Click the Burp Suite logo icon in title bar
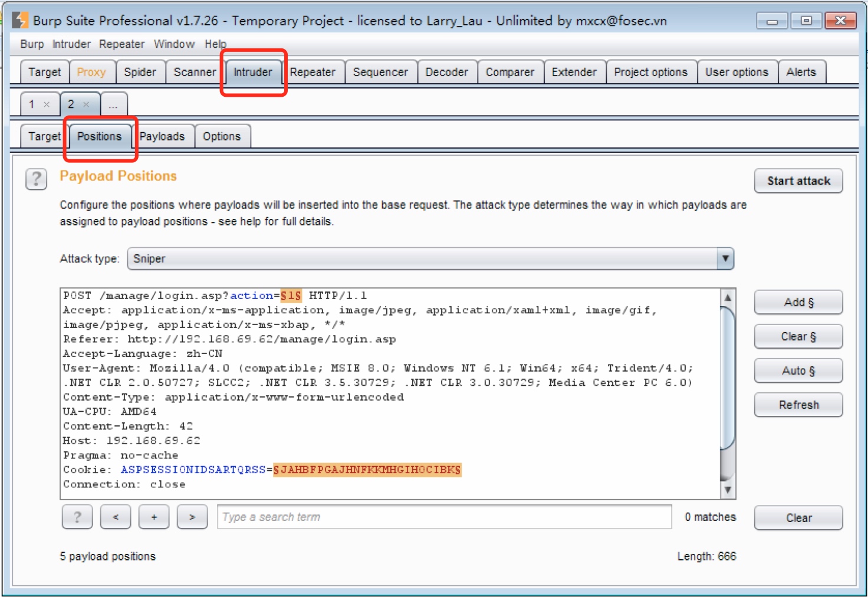Viewport: 868px width, 597px height. tap(20, 20)
